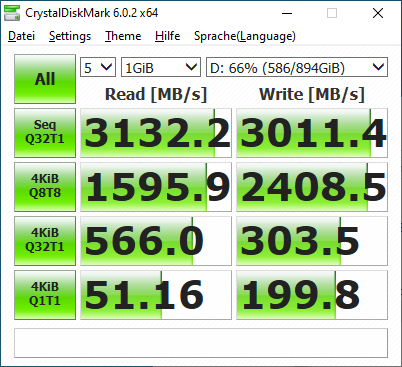Click the CrystalDiskMark app icon in title bar
This screenshot has height=367, width=402.
coord(12,13)
